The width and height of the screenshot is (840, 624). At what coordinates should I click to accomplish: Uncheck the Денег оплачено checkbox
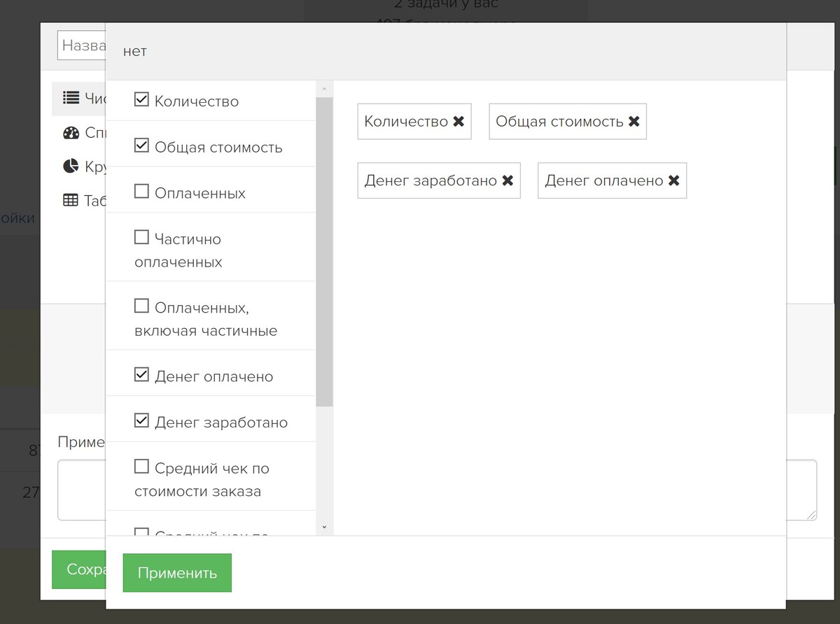click(141, 375)
